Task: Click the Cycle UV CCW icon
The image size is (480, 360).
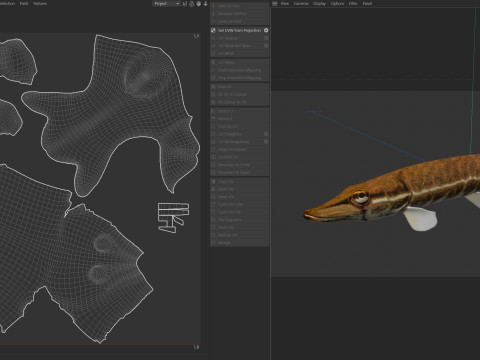Action: click(213, 205)
